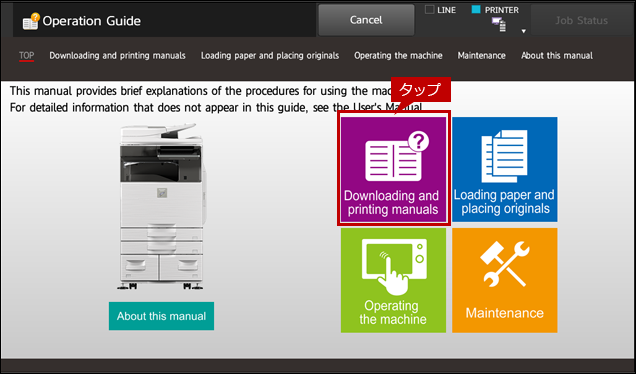Open the Loading paper and placing originals tile
Image resolution: width=636 pixels, height=374 pixels.
[x=505, y=169]
